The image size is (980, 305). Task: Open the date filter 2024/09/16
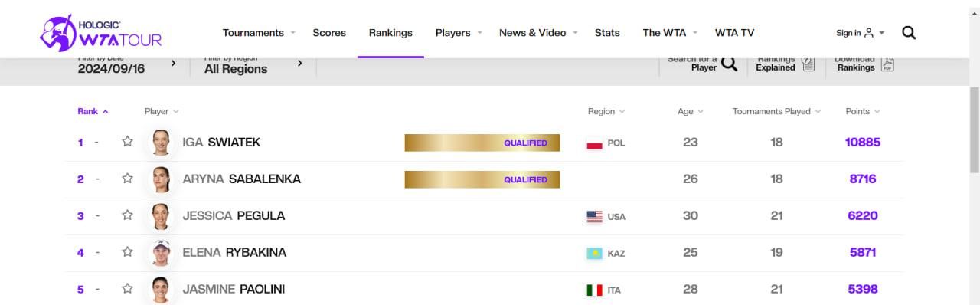coord(127,65)
